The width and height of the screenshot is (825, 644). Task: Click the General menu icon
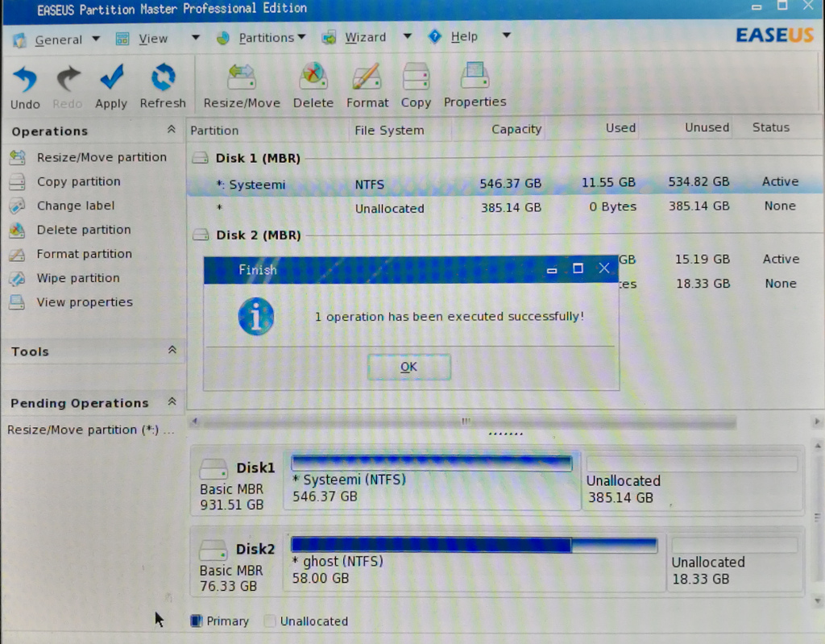(19, 40)
